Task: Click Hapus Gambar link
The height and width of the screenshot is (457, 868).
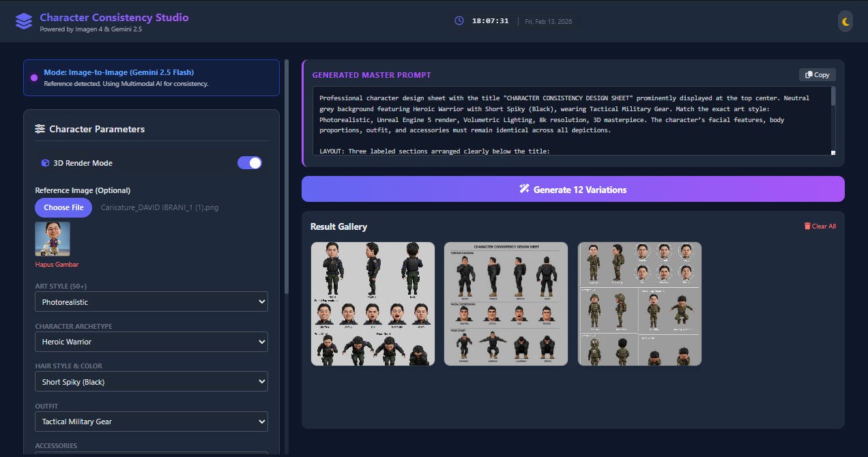Action: pos(57,264)
